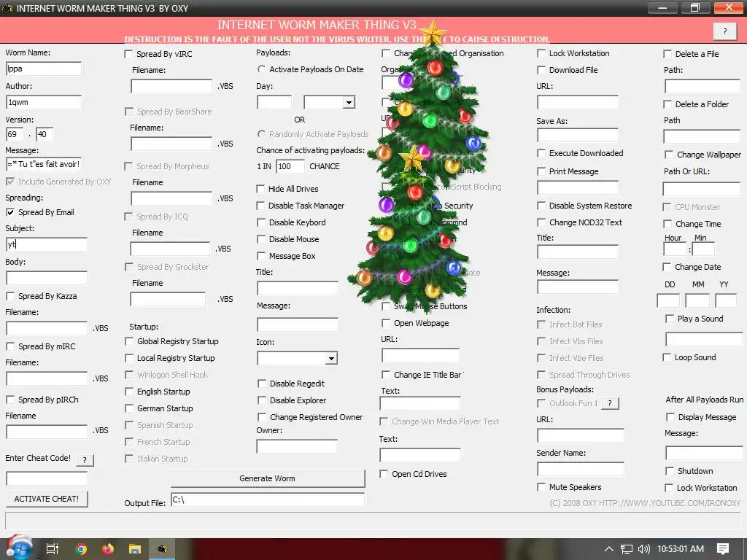Screen dimensions: 747x560
Task: Click the Generate Worm button
Action: tap(268, 478)
